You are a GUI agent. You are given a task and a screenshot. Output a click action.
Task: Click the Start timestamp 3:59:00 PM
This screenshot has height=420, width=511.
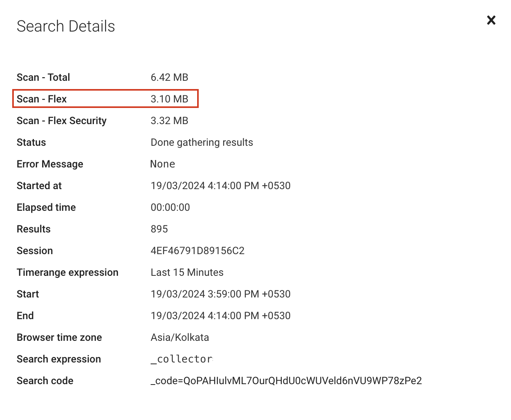(220, 294)
